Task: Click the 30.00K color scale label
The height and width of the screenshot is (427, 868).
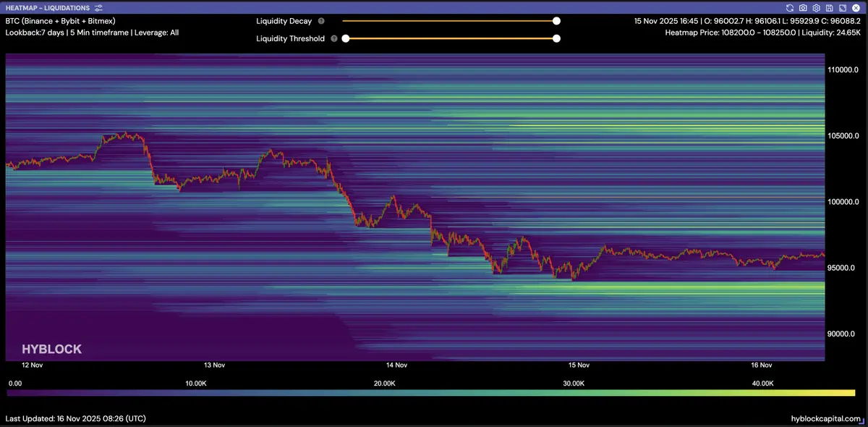Action: [574, 384]
